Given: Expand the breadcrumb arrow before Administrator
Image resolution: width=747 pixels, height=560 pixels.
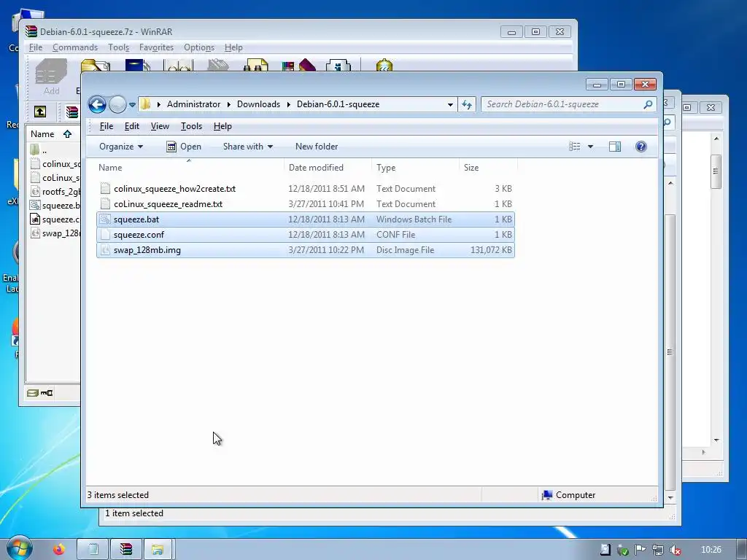Looking at the screenshot, I should (x=158, y=104).
